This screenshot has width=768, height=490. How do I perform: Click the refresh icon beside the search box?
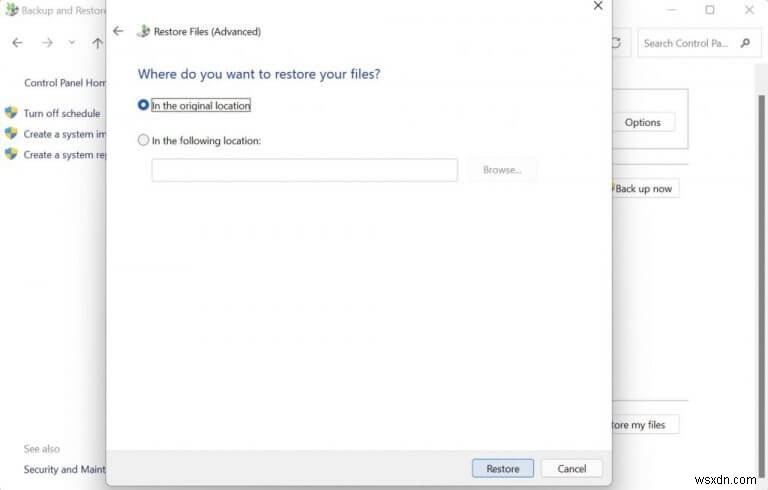[616, 43]
